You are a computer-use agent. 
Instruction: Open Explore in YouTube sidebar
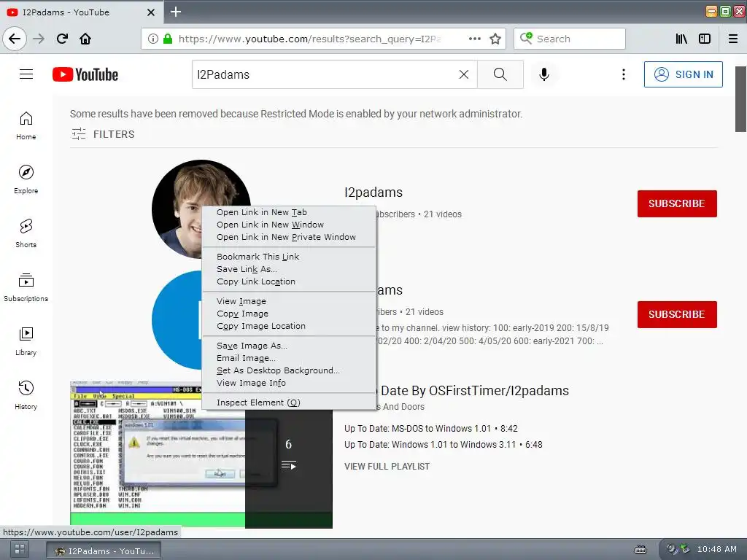[x=26, y=179]
